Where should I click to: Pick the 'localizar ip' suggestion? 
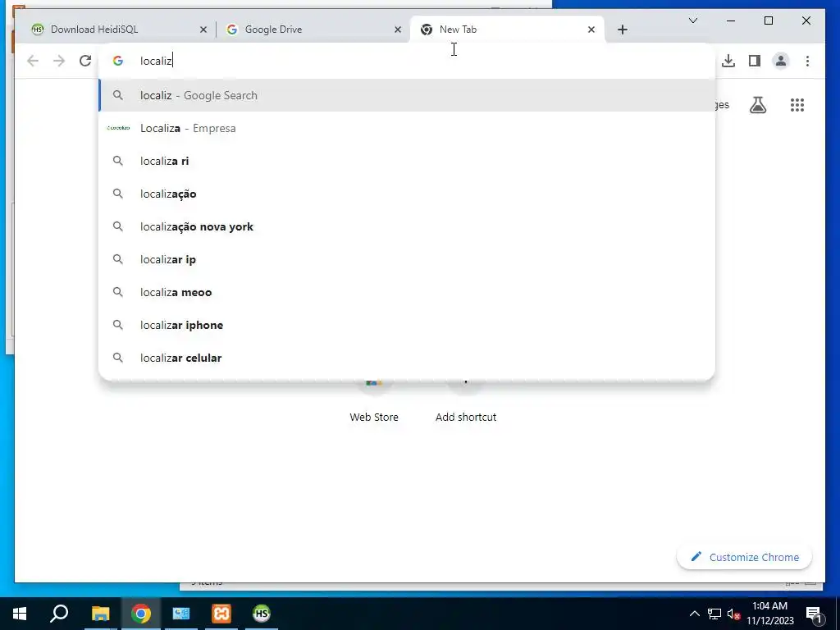pos(407,259)
